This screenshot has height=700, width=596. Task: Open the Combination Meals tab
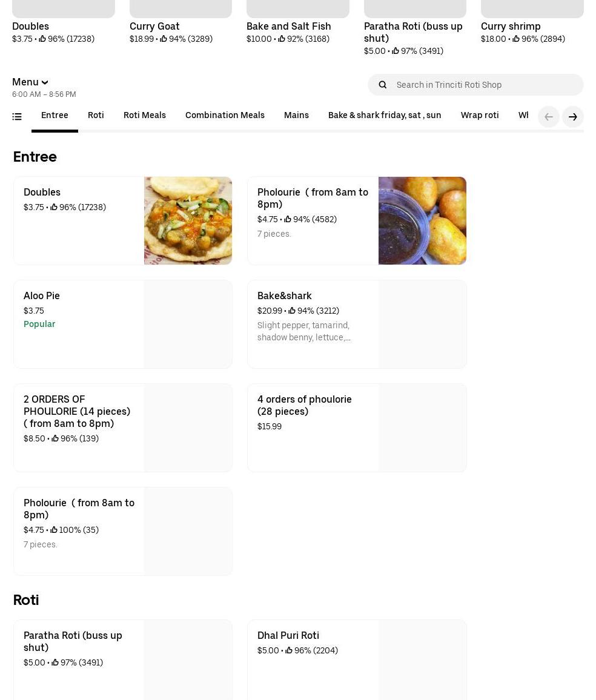(225, 115)
